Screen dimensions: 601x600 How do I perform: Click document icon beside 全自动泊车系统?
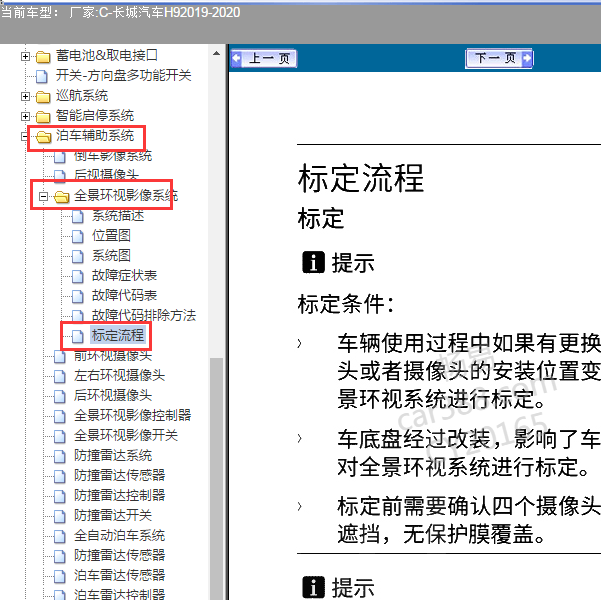coord(60,536)
